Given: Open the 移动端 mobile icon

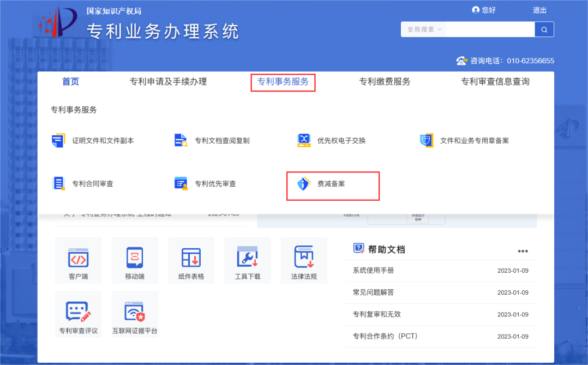Looking at the screenshot, I should tap(135, 259).
